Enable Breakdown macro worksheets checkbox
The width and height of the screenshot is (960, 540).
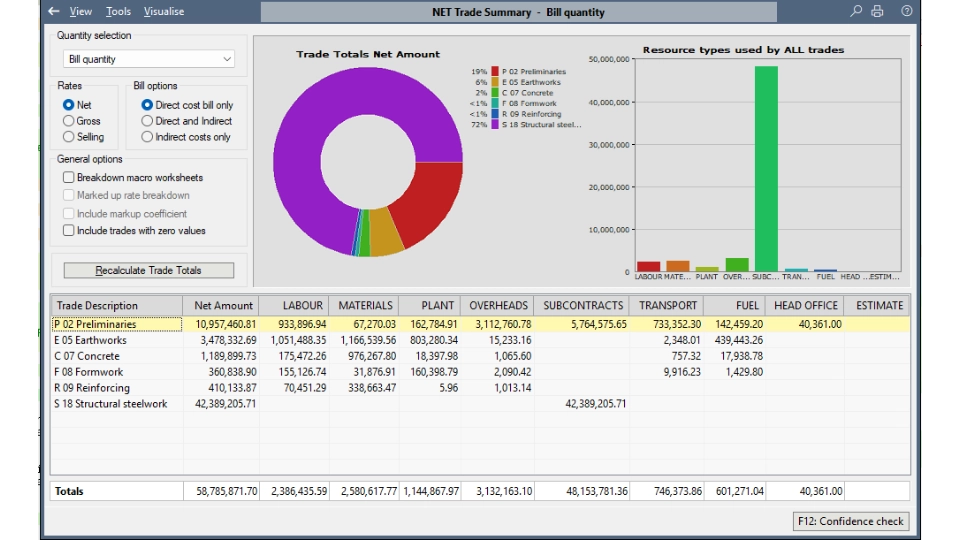point(69,177)
